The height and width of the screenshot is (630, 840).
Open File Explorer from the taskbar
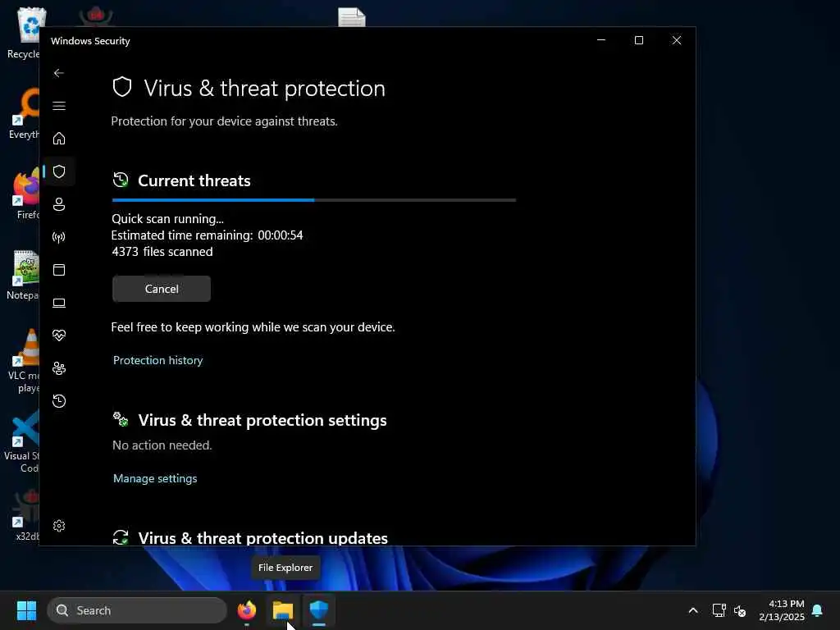pos(283,610)
